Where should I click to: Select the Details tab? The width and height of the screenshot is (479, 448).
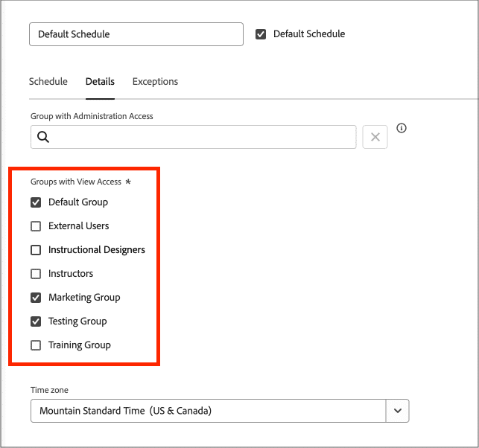100,82
